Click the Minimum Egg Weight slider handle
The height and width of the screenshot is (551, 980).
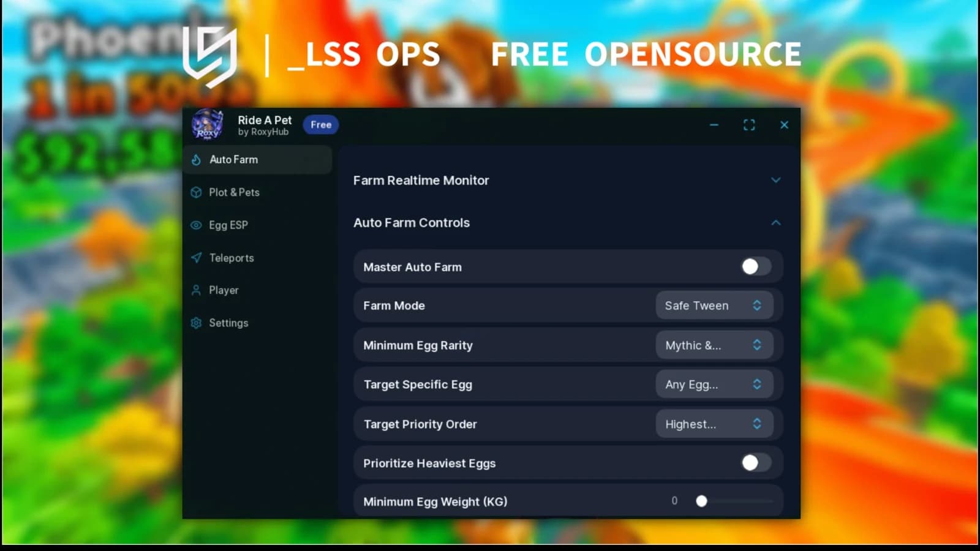(701, 501)
